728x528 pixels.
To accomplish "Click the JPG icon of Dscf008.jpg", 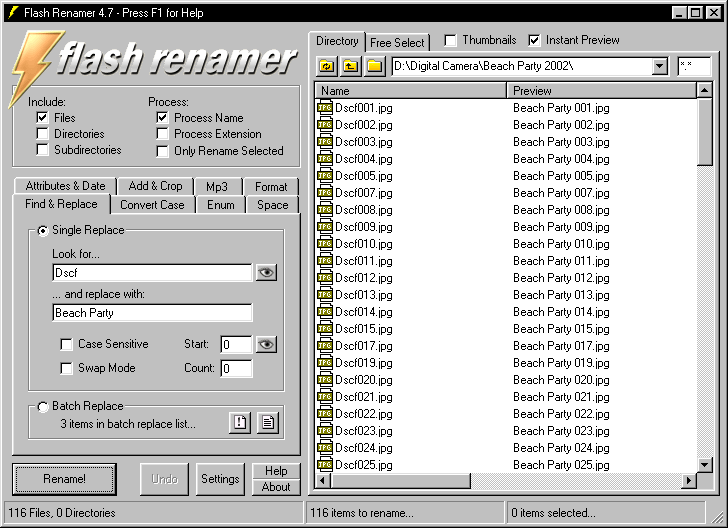I will 325,210.
